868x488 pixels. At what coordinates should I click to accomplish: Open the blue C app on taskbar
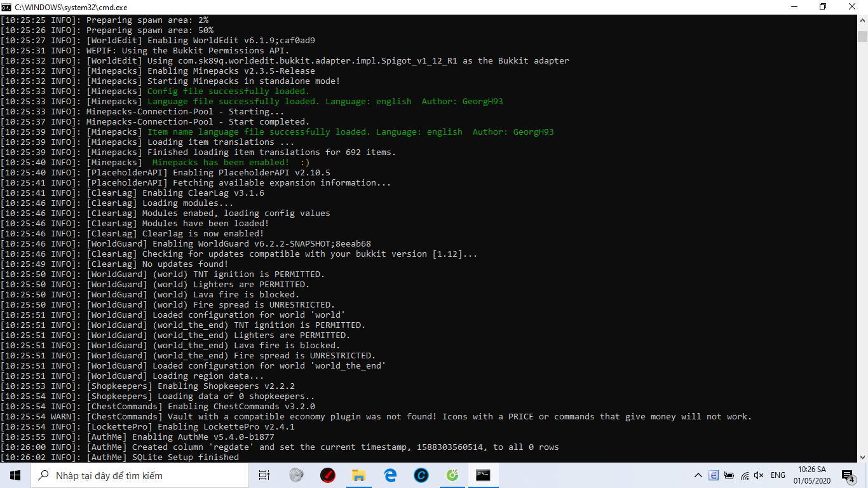pos(421,475)
